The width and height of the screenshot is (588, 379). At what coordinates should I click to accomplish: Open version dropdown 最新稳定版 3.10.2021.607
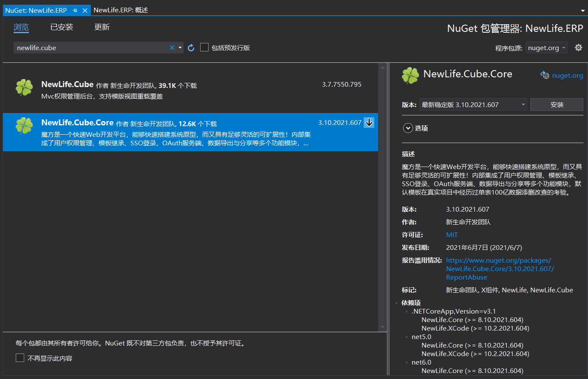click(x=473, y=105)
